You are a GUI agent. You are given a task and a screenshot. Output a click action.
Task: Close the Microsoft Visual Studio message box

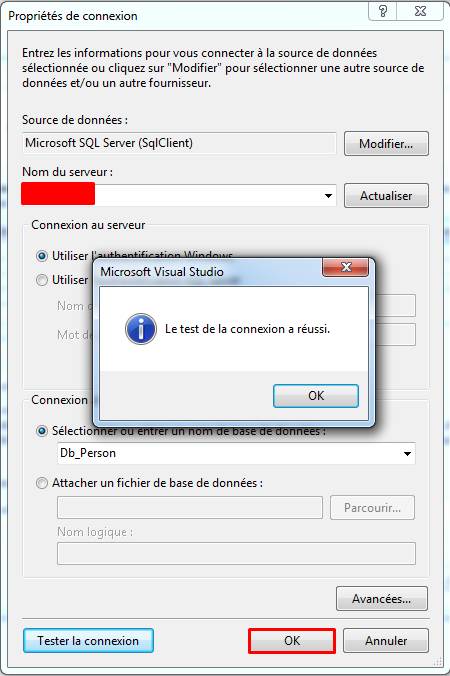[x=346, y=267]
